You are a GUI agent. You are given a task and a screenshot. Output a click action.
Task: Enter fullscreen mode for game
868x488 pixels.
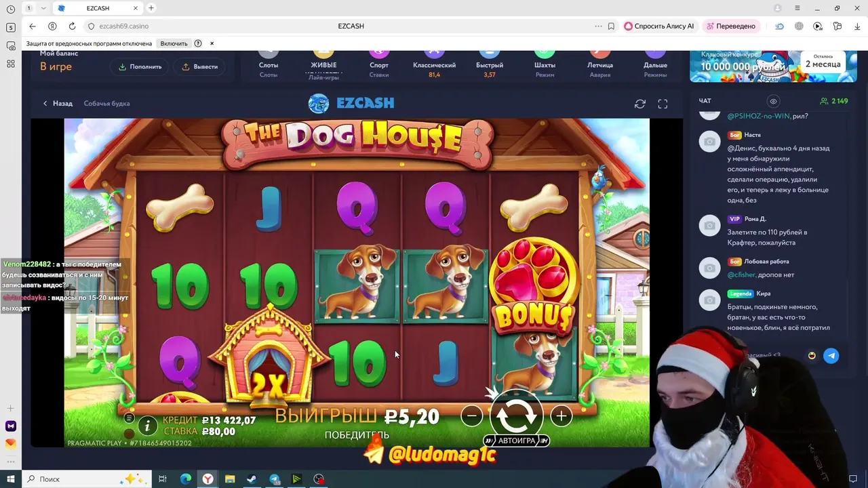(663, 104)
